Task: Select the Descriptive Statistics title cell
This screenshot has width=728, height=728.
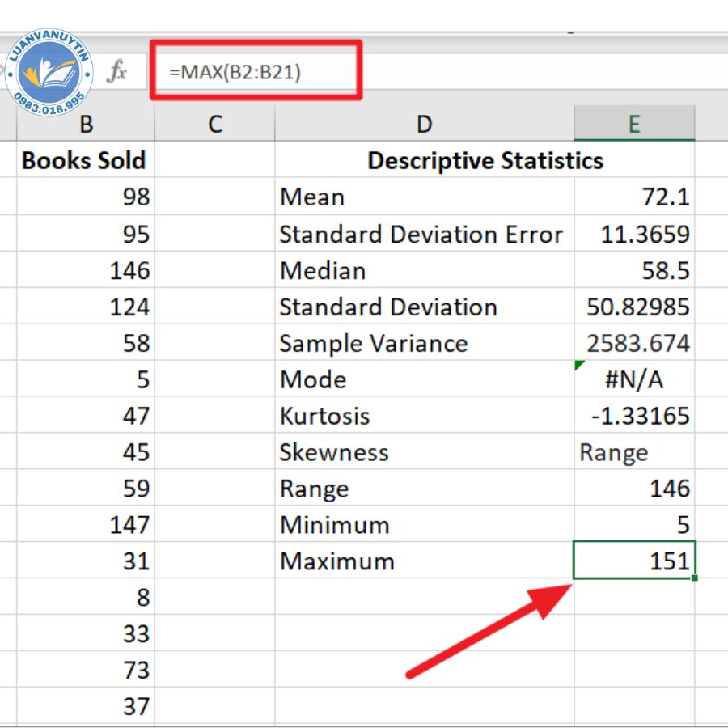Action: coord(485,160)
